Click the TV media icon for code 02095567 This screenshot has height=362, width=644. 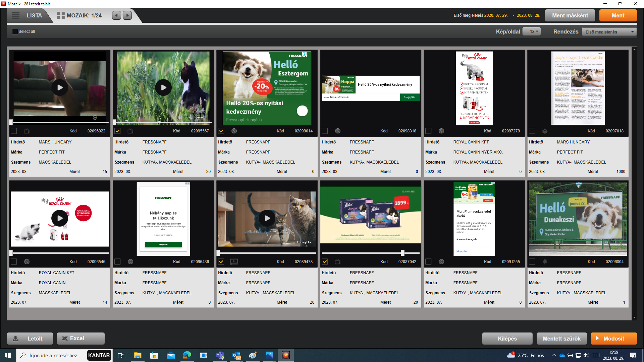130,131
